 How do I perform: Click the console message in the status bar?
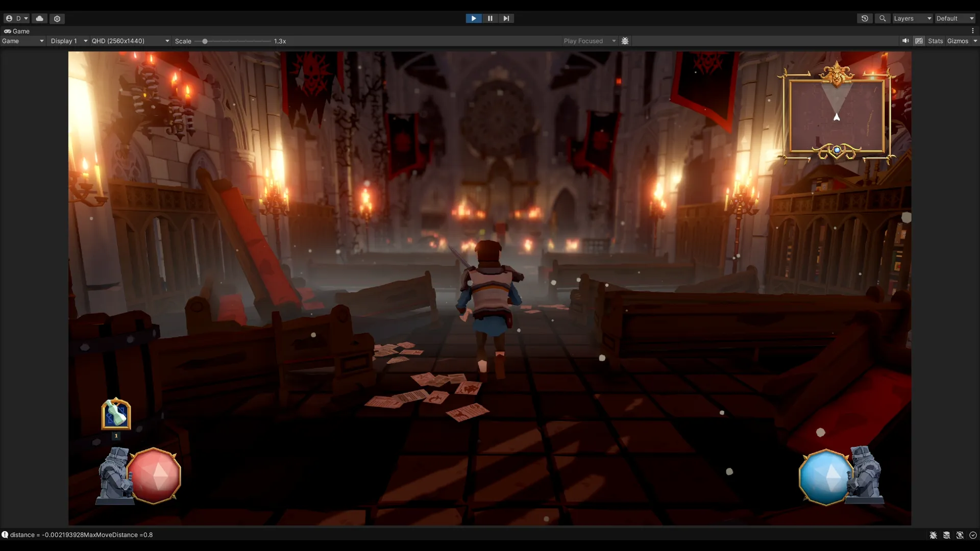tap(81, 535)
